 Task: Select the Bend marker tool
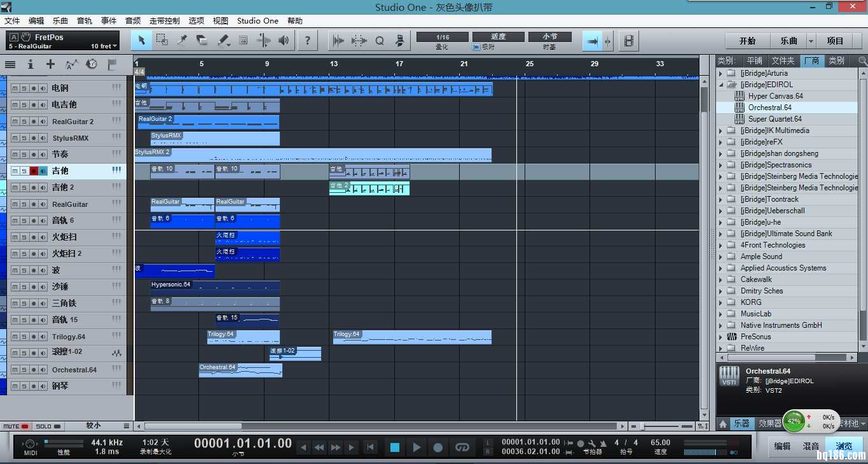pos(263,41)
